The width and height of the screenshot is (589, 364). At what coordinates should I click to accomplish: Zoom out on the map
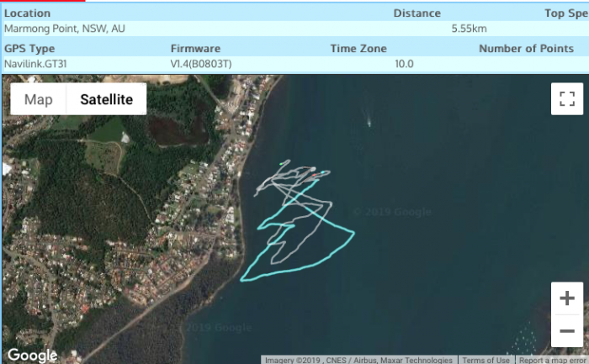pyautogui.click(x=566, y=330)
